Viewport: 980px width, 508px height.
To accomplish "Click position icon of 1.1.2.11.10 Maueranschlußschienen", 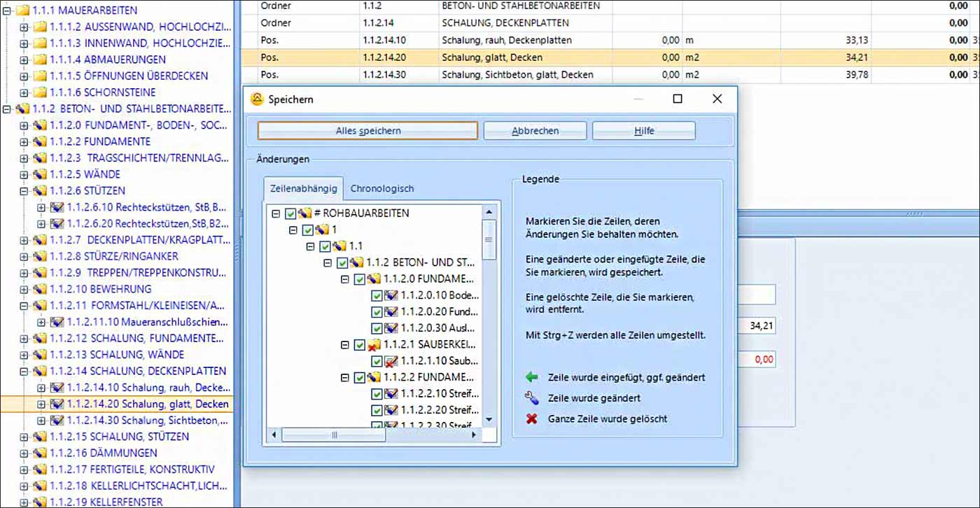I will pos(57,323).
